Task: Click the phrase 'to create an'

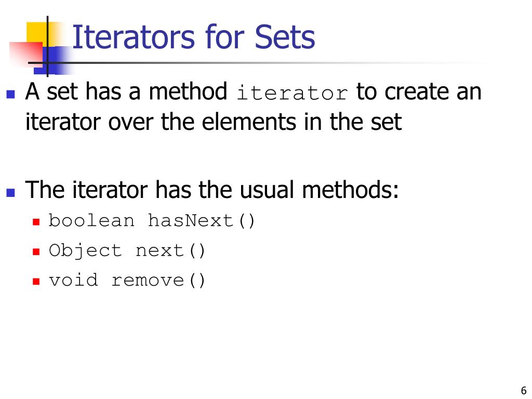Action: 419,91
